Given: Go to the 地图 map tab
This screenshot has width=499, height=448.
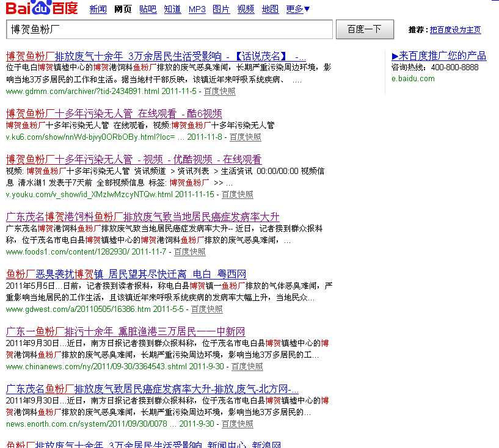Looking at the screenshot, I should (x=270, y=10).
